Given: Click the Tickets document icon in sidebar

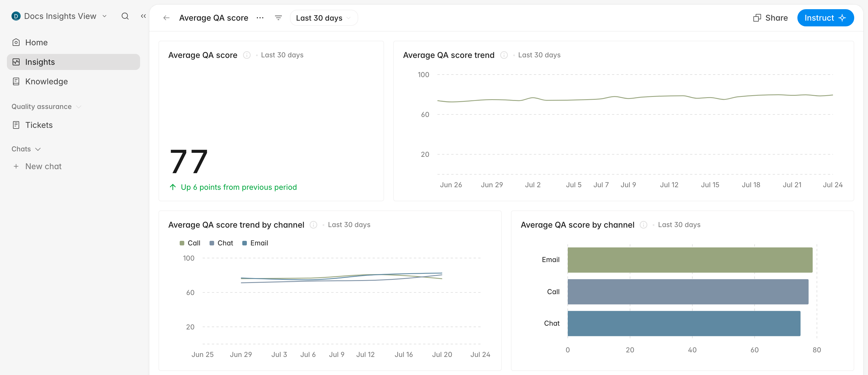Looking at the screenshot, I should tap(16, 125).
